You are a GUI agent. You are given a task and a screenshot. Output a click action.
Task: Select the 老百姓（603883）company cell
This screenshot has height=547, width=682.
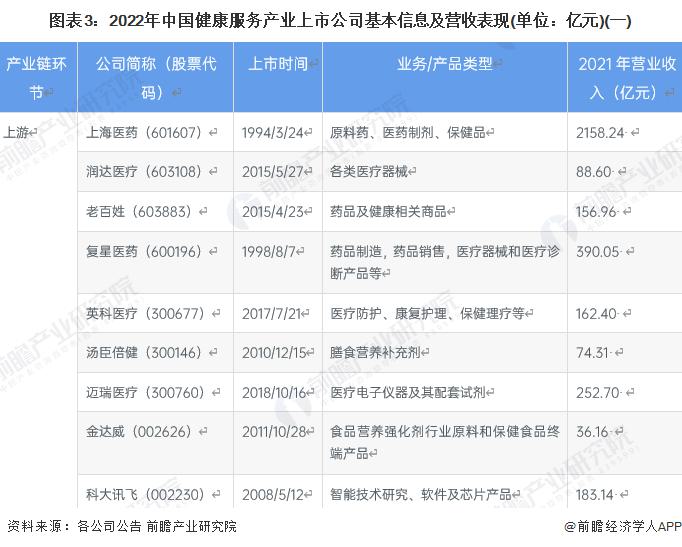tap(139, 212)
